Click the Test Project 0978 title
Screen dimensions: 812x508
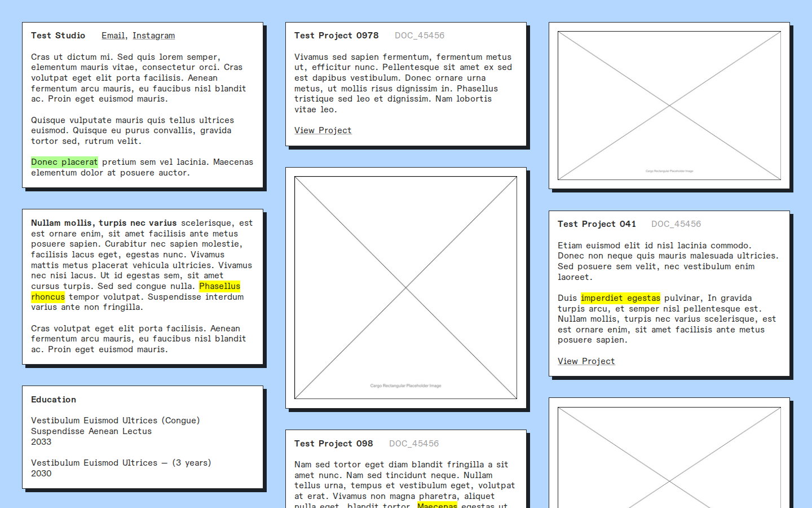pyautogui.click(x=336, y=36)
